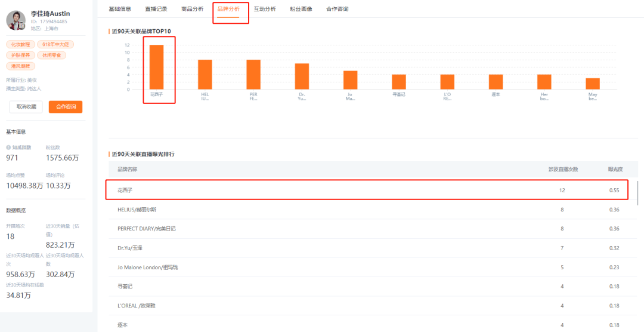Click the Maybe chart bar
The width and height of the screenshot is (644, 332).
pyautogui.click(x=593, y=84)
